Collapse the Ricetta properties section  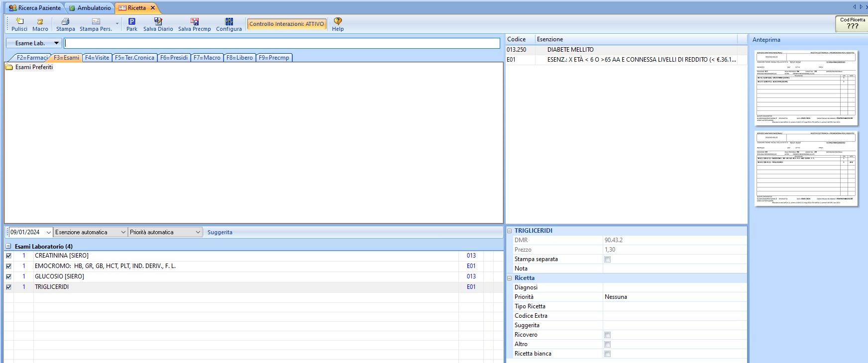point(509,278)
